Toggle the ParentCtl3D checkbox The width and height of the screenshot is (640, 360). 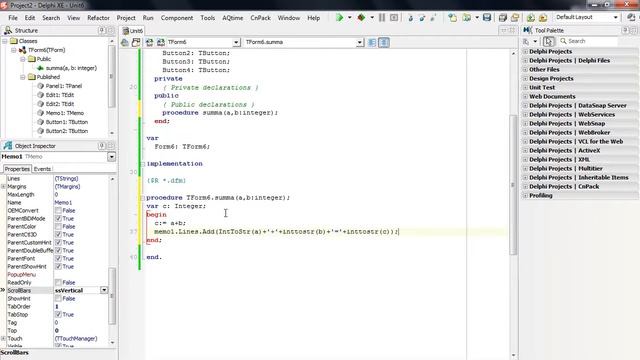(58, 234)
